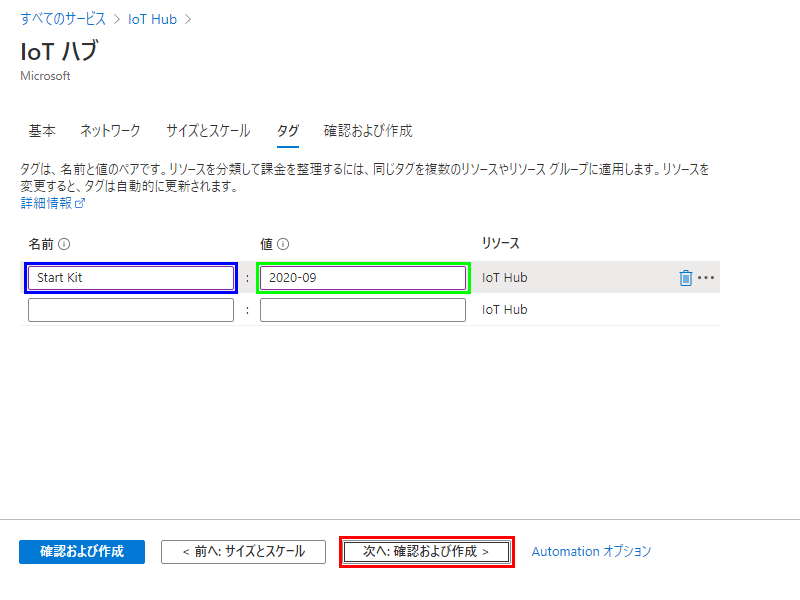800x600 pixels.
Task: Navigate to すべてのサービス breadcrumb
Action: [x=63, y=19]
